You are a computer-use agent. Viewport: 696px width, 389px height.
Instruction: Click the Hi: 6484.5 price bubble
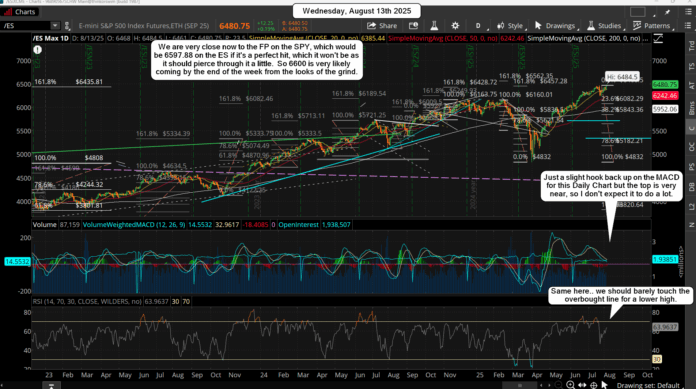(622, 77)
